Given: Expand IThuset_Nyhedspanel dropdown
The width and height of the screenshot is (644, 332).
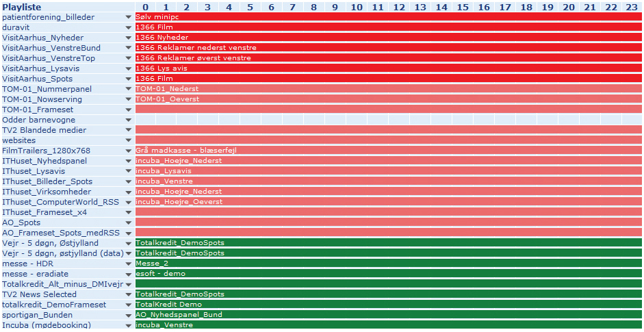Looking at the screenshot, I should [129, 161].
